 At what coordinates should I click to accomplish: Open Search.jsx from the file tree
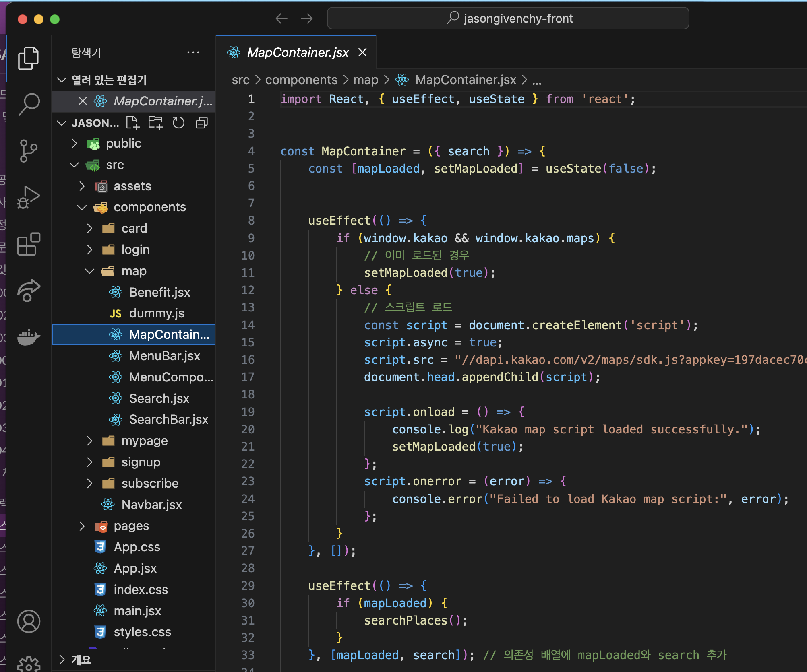click(159, 398)
